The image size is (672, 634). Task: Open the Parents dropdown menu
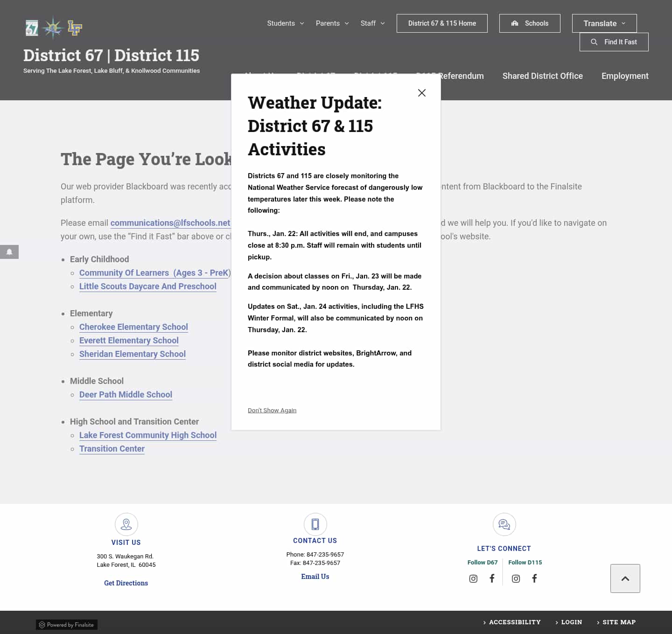click(x=332, y=23)
